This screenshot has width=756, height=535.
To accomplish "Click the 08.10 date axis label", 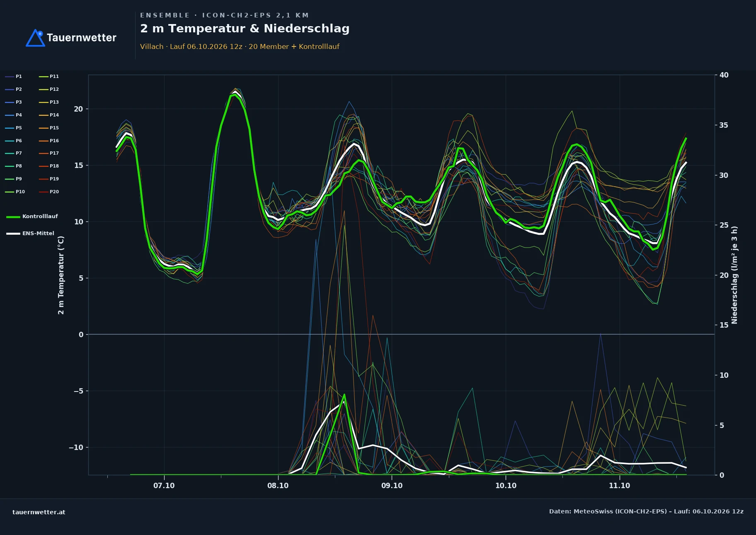I will (x=278, y=486).
